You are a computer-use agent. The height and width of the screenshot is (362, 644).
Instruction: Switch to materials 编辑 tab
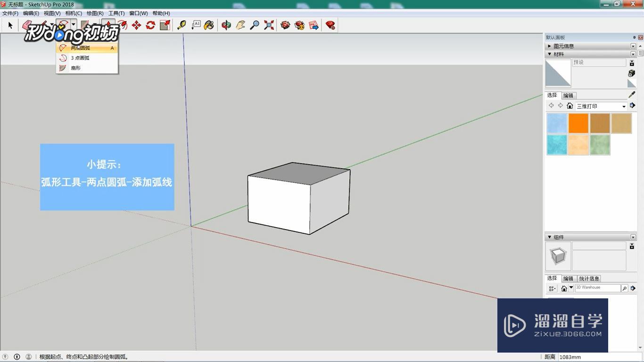568,95
